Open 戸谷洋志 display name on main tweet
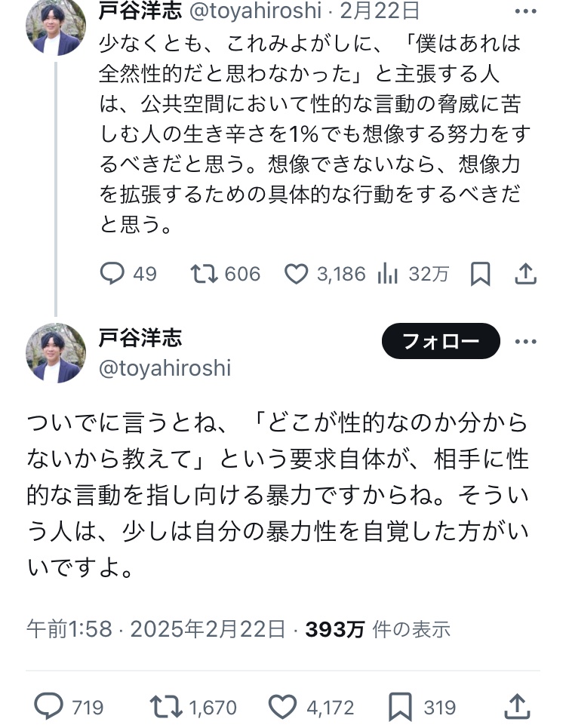 click(x=140, y=337)
